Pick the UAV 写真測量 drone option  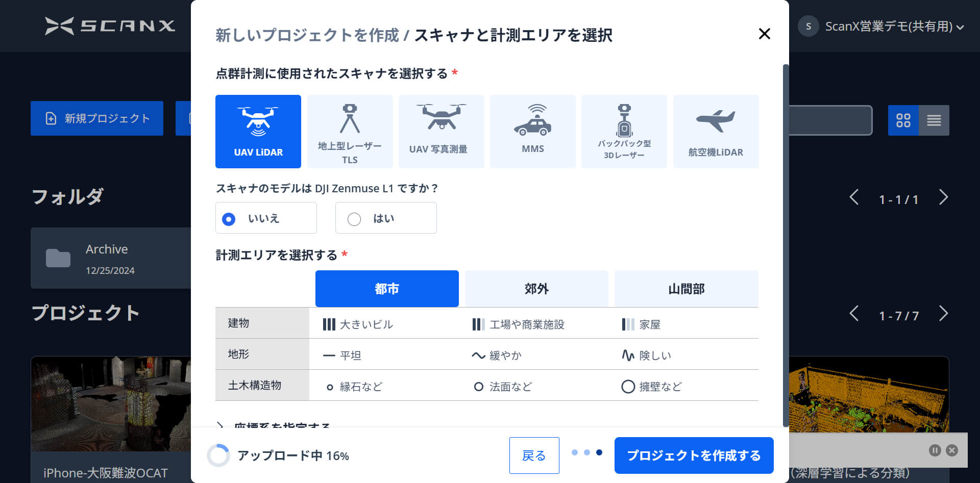[441, 131]
